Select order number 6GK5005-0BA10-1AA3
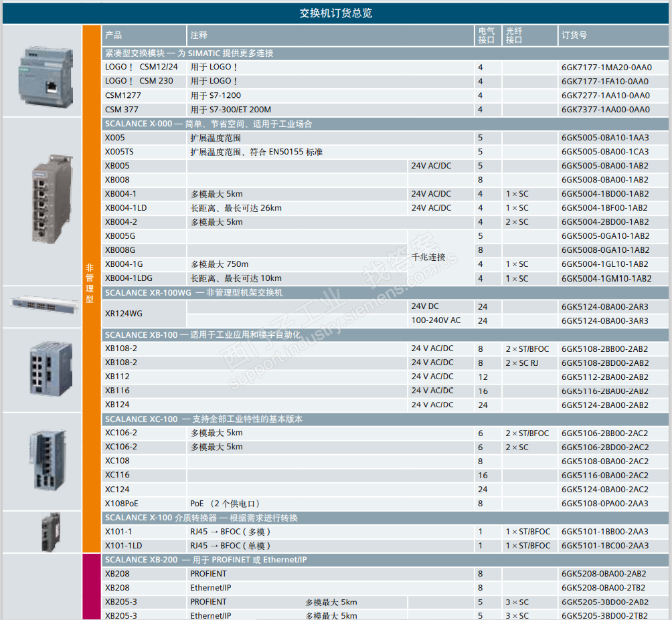This screenshot has height=620, width=672. point(605,138)
